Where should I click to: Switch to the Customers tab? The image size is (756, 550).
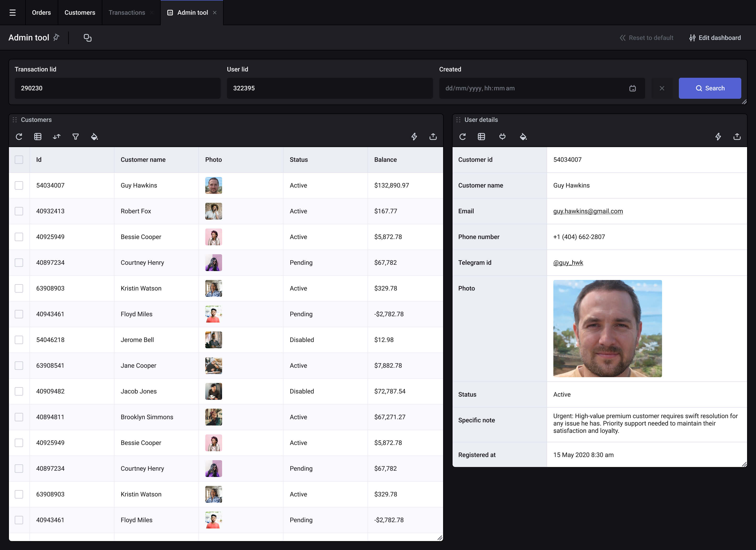coord(80,13)
